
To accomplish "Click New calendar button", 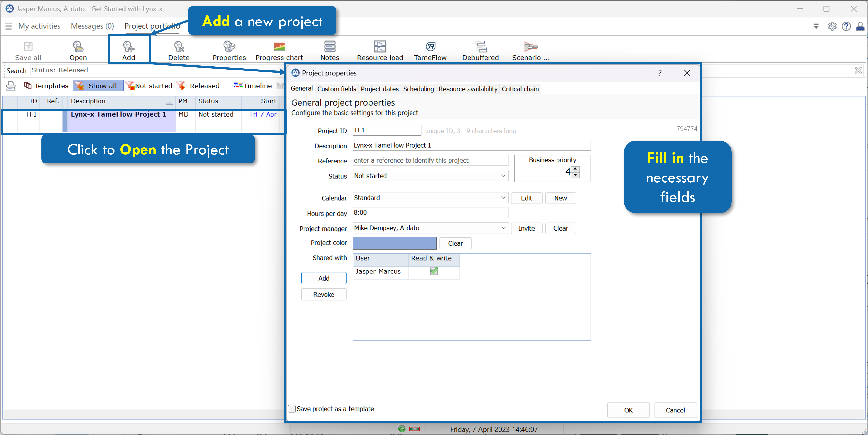I will click(560, 198).
